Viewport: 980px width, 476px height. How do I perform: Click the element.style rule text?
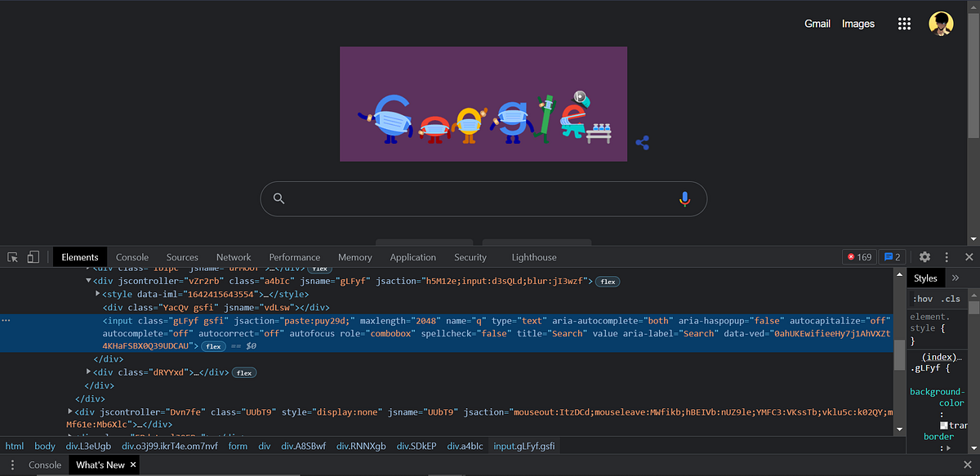coord(928,322)
